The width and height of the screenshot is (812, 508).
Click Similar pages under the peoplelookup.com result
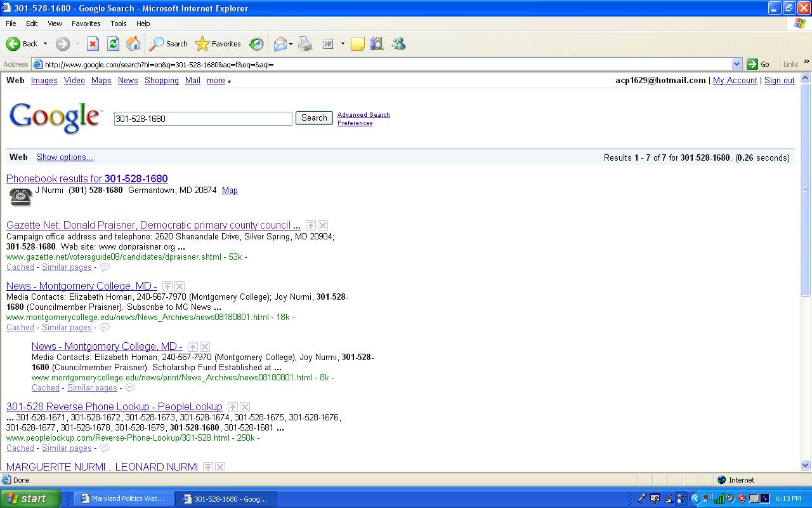click(x=67, y=448)
